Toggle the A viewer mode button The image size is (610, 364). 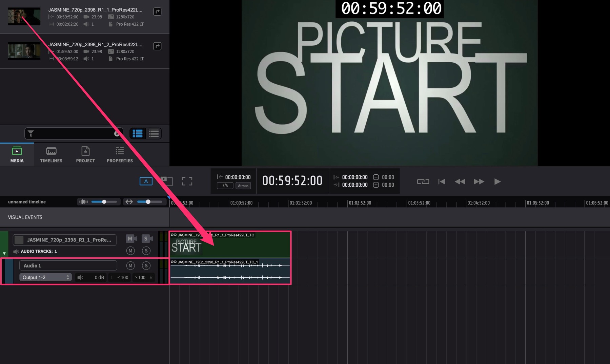point(146,181)
